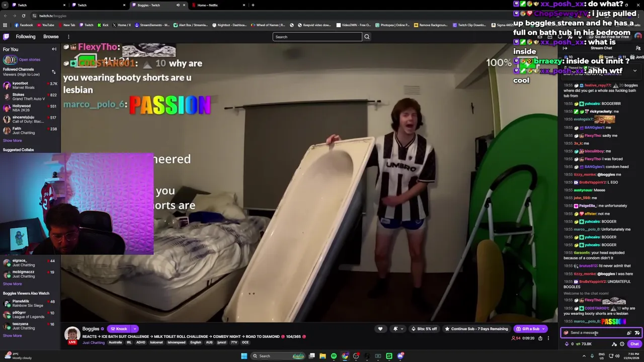644x362 pixels.
Task: Open PlaneMilk Rainbow Six Siege channel
Action: click(30, 303)
